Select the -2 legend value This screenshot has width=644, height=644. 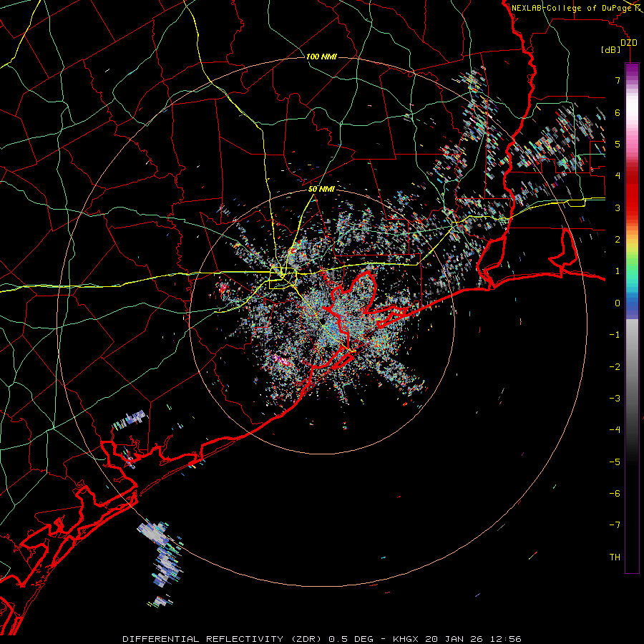615,367
